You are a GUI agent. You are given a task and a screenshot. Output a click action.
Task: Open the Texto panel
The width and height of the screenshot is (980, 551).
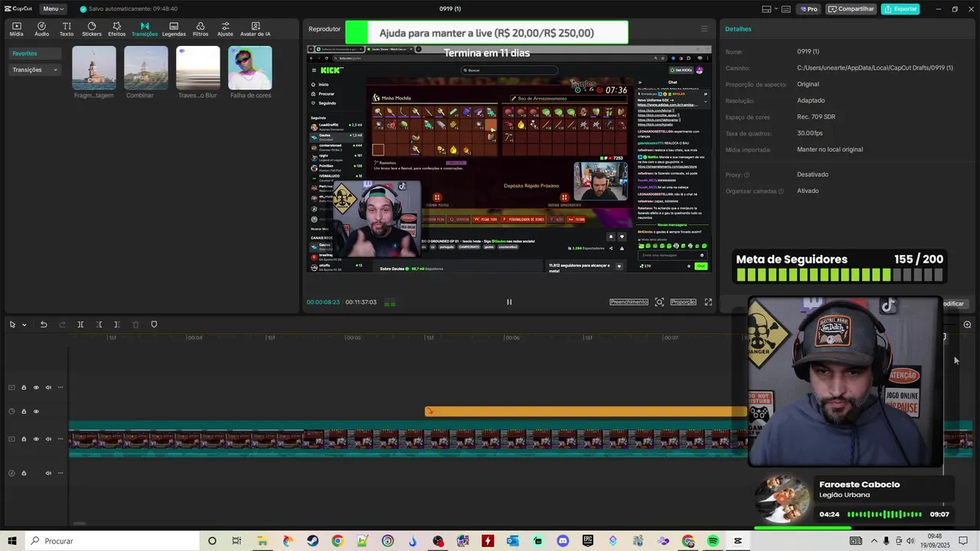(x=67, y=29)
